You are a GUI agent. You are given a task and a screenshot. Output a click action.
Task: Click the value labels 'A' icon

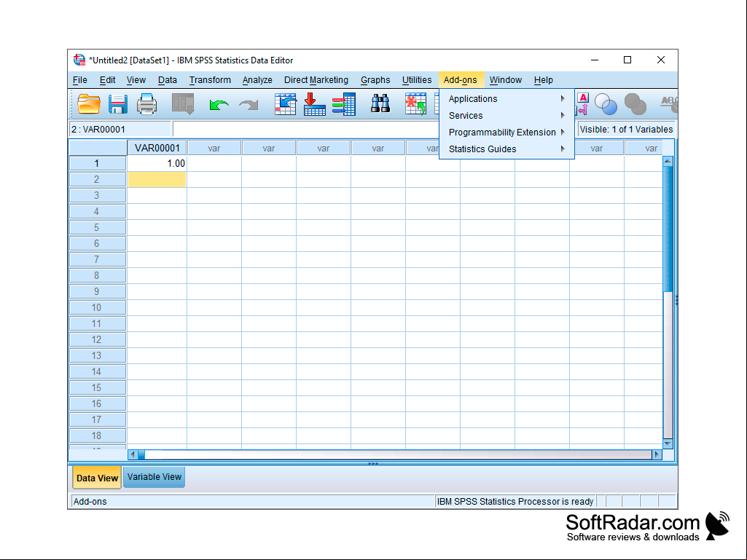(582, 103)
